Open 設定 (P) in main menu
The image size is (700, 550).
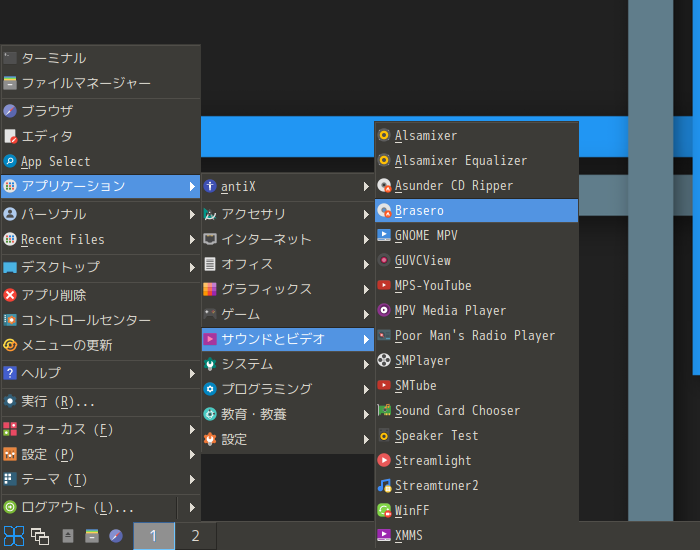[100, 454]
